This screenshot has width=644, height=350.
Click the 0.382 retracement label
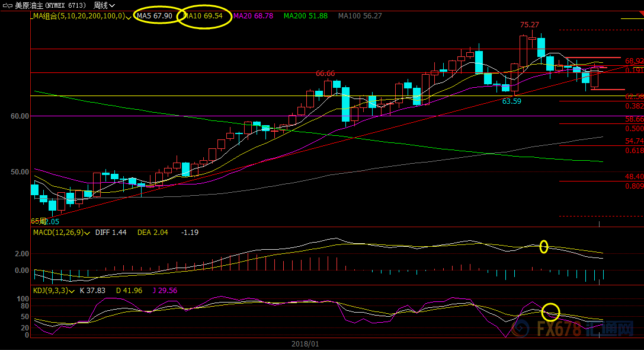coord(634,106)
